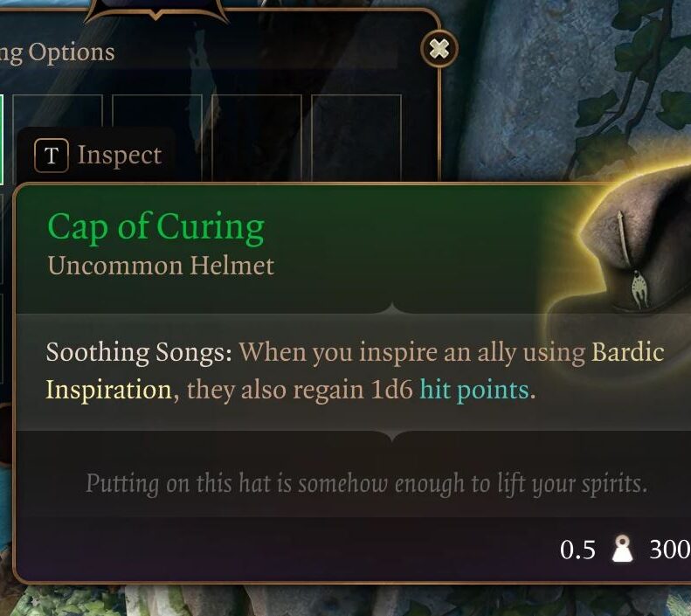691x616 pixels.
Task: Click the T key Inspect icon
Action: tap(52, 156)
